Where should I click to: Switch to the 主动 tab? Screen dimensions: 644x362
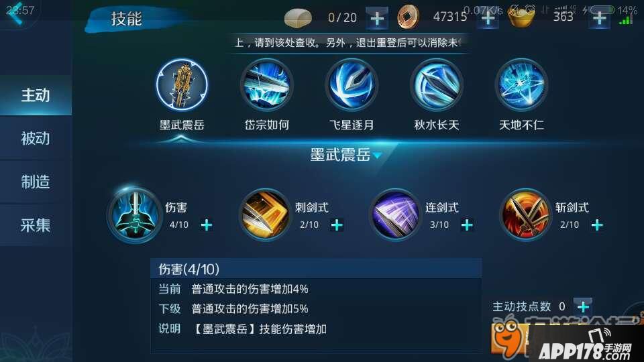36,95
